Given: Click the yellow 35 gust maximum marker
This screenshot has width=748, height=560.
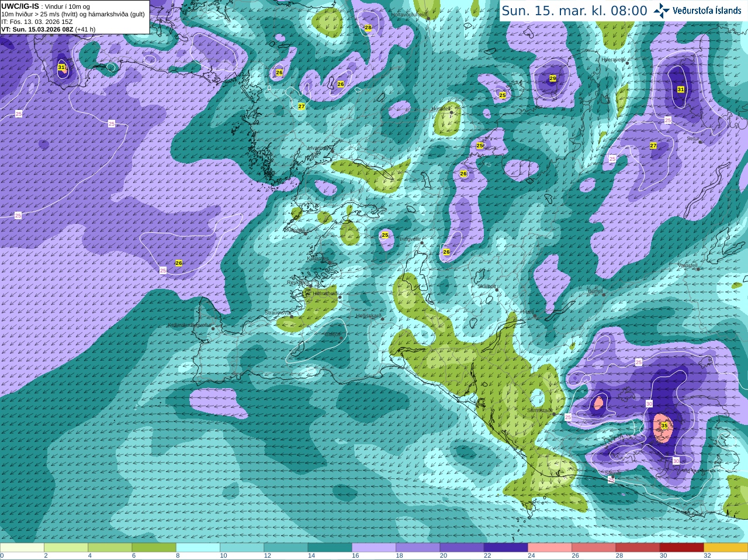Looking at the screenshot, I should tap(664, 426).
